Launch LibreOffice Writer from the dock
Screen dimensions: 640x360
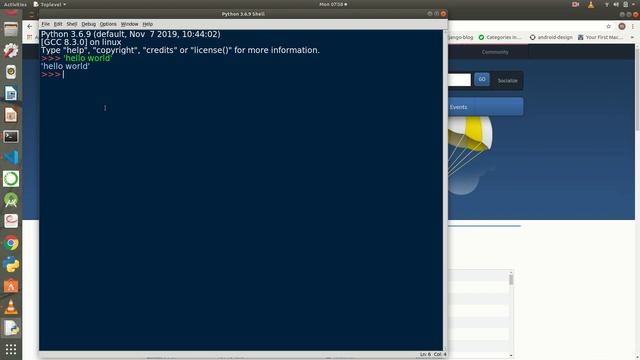(11, 93)
